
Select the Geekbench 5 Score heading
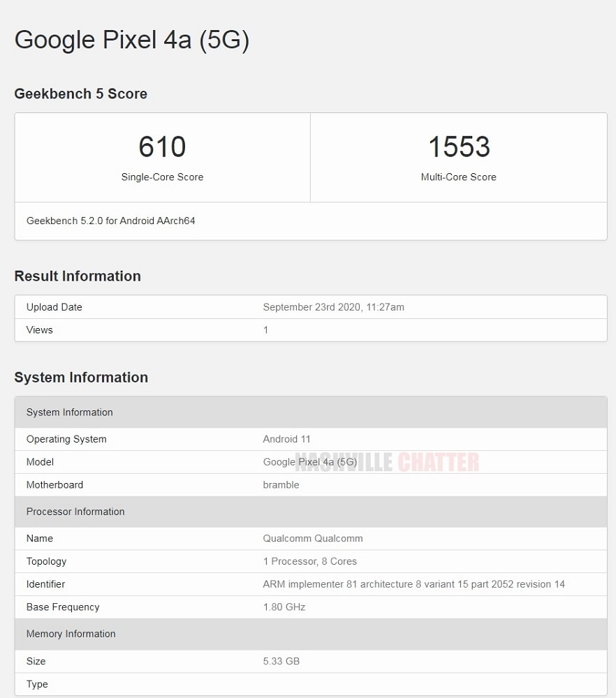(x=80, y=94)
